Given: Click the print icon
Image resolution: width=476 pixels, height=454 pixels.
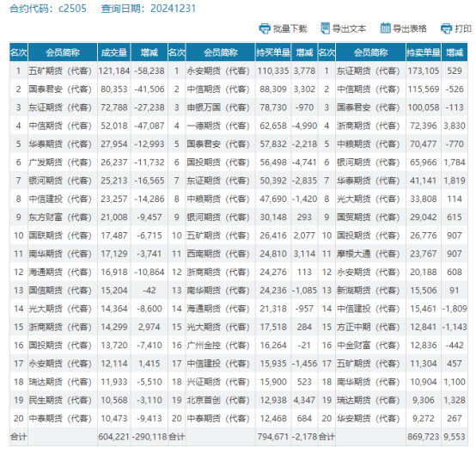Looking at the screenshot, I should click(446, 28).
